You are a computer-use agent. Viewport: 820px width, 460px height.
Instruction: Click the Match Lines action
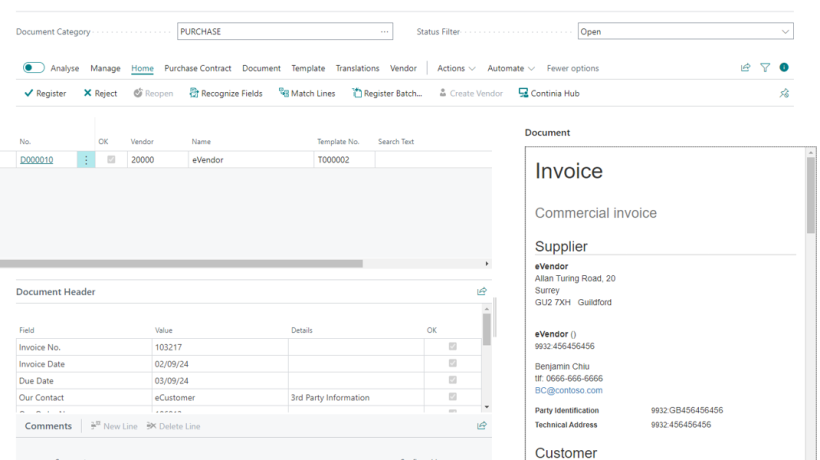[307, 93]
